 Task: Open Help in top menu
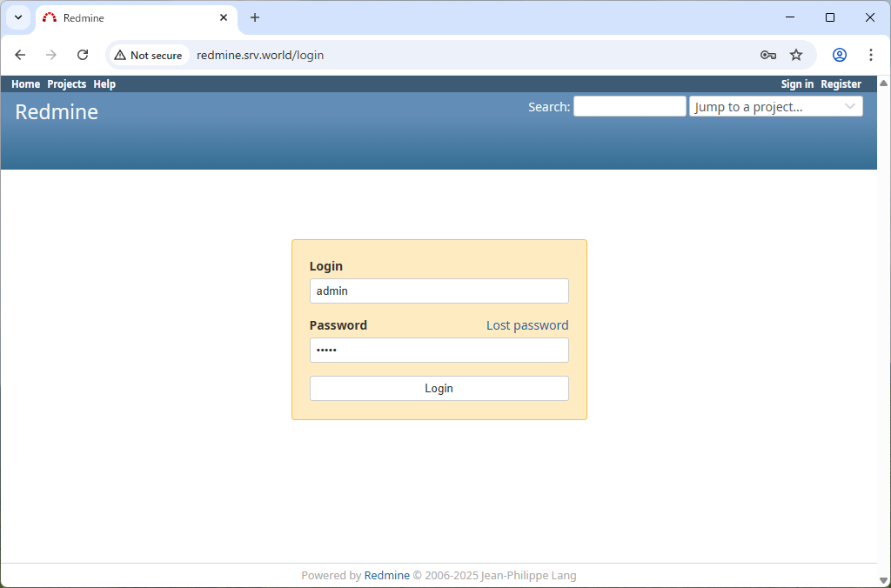click(104, 84)
